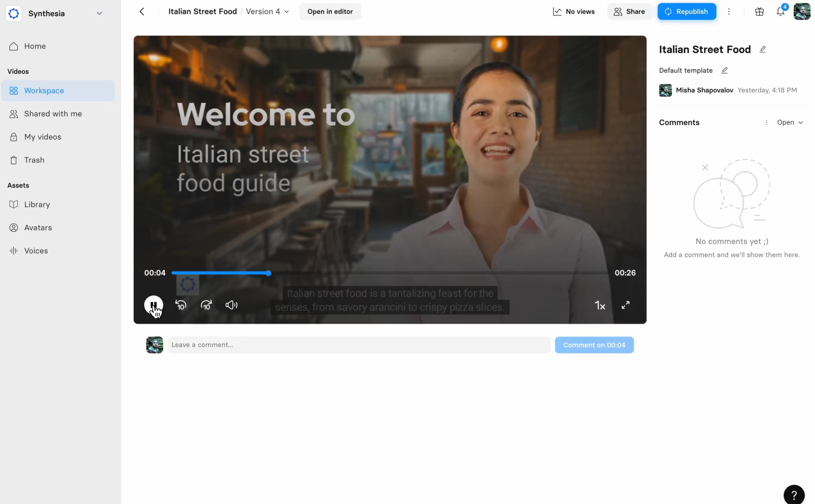Mute the video volume
Screen dimensions: 815x504
point(232,305)
